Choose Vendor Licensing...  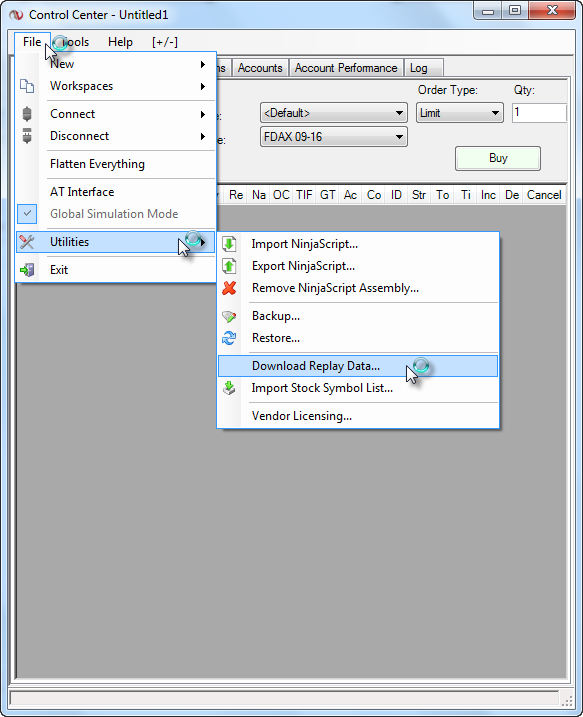358,416
